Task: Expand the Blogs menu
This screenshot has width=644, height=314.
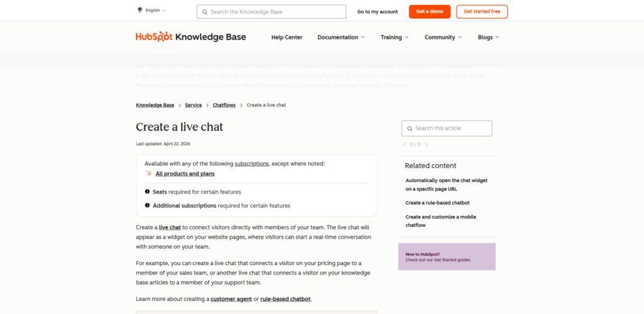Action: [488, 37]
